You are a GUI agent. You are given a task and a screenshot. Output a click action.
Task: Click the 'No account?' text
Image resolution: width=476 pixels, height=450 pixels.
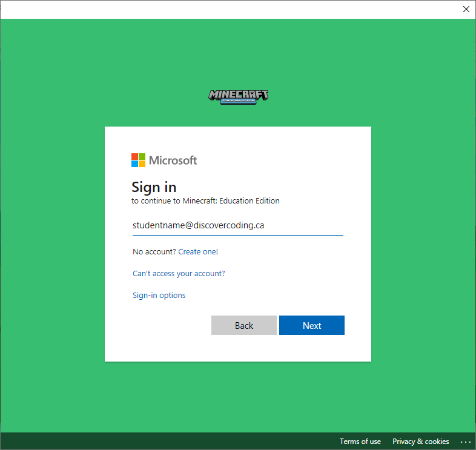tap(154, 252)
